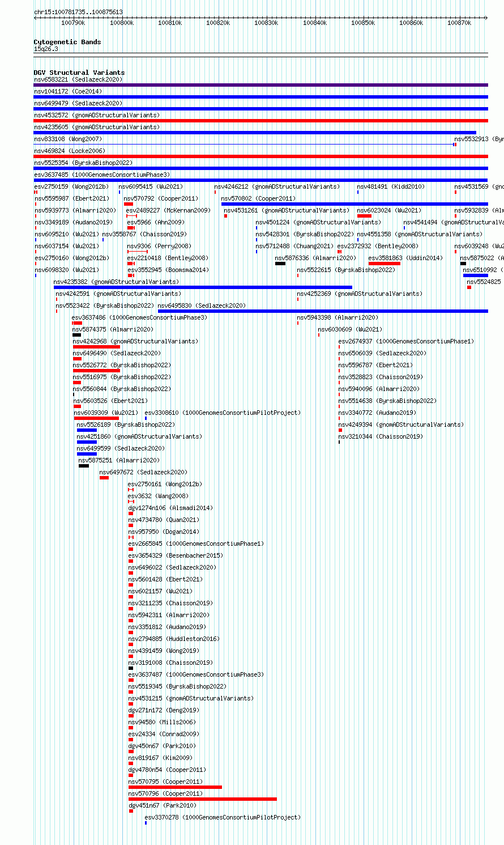The image size is (504, 845).
Task: Click the Cytogenetic Bands track title
Action: pyautogui.click(x=67, y=42)
